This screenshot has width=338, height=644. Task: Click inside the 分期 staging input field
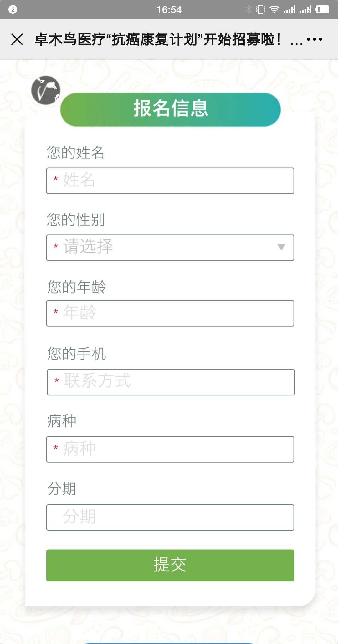(170, 517)
